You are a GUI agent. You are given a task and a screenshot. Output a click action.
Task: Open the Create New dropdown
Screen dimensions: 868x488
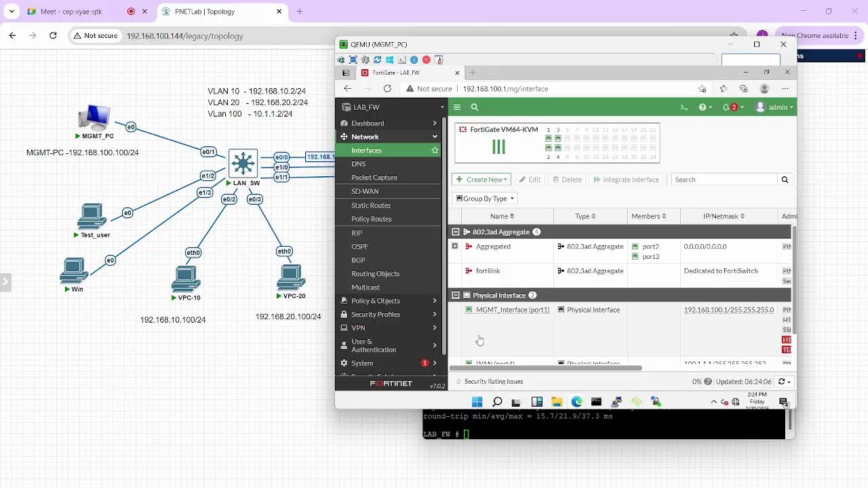(481, 180)
